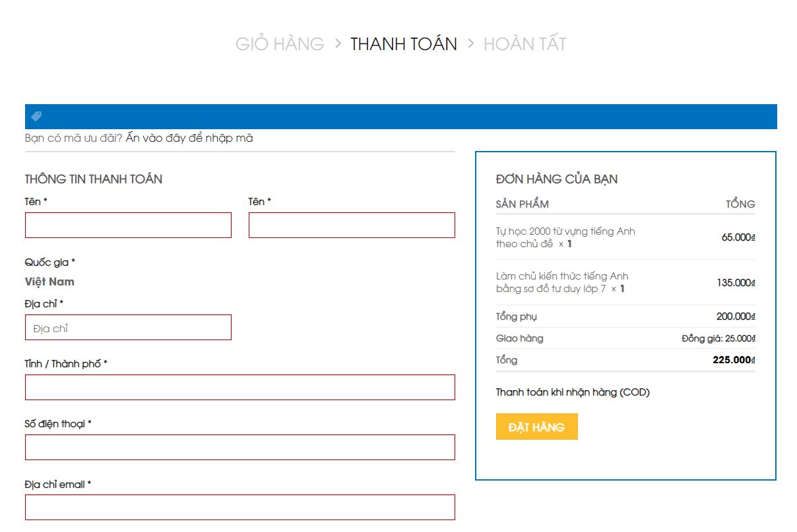Focus the Số điện thoại field
This screenshot has height=532, width=797.
pyautogui.click(x=240, y=447)
